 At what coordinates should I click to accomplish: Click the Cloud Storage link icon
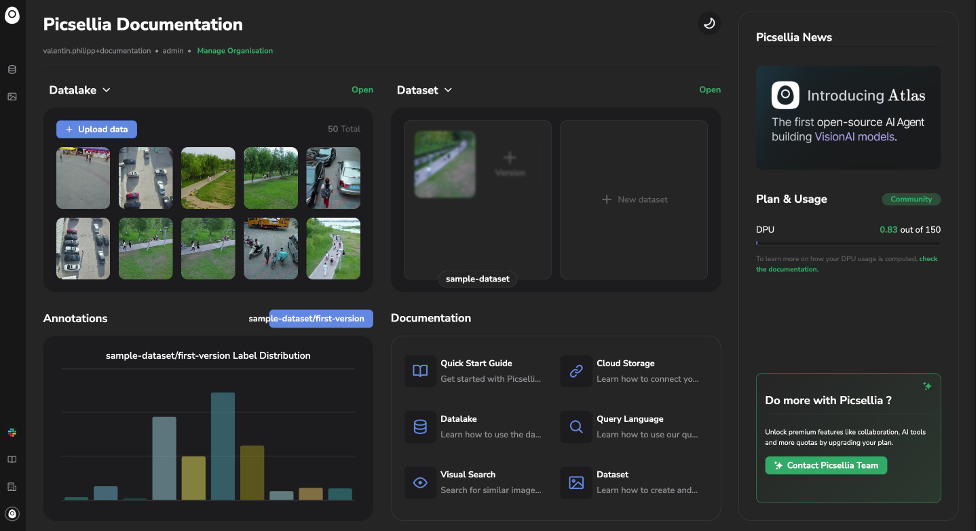coord(576,371)
